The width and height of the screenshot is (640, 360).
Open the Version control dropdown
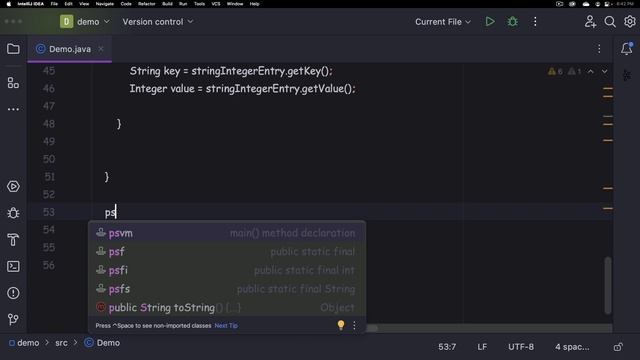click(x=158, y=22)
